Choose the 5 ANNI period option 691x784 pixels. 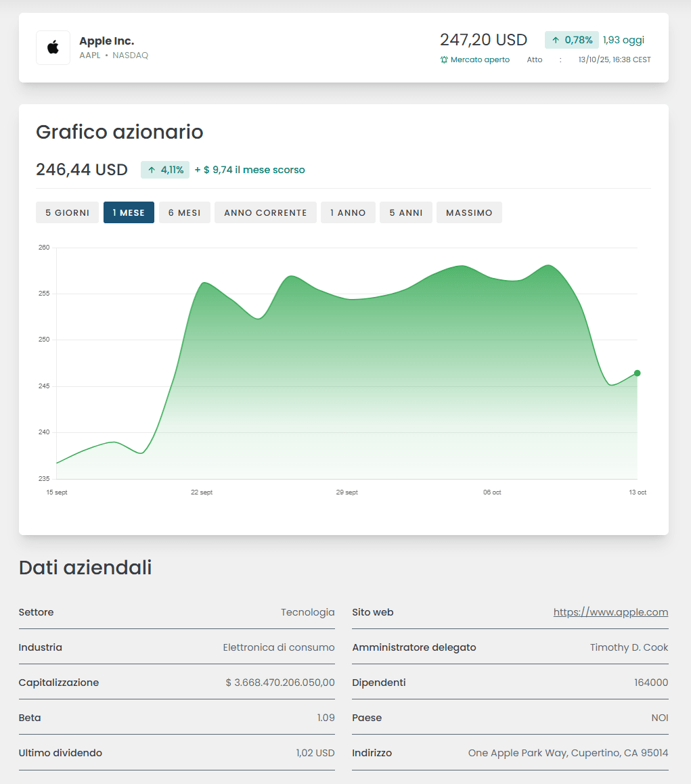pos(405,212)
